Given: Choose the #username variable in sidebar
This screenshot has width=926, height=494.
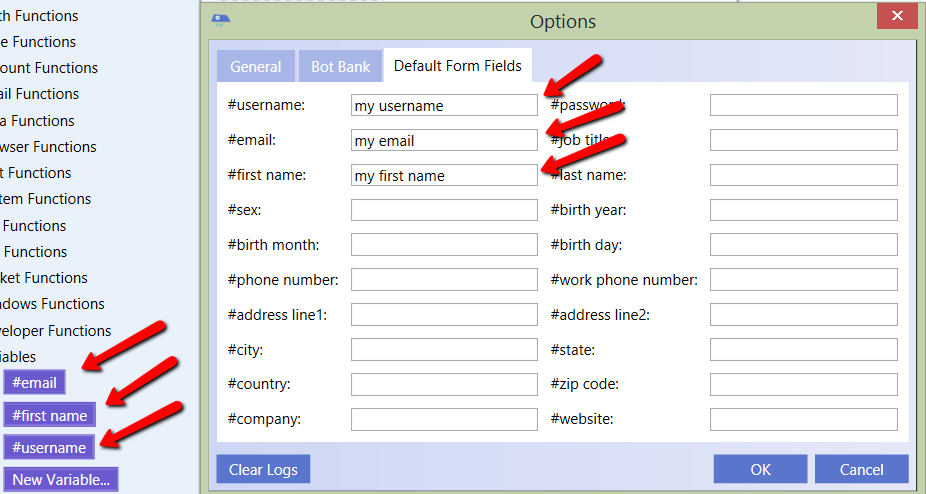Looking at the screenshot, I should tap(50, 447).
